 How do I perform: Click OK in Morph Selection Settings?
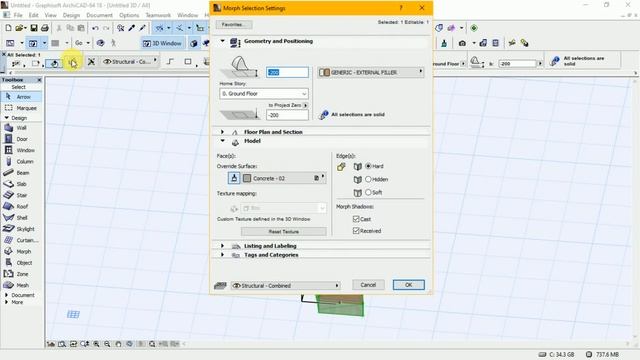(409, 285)
